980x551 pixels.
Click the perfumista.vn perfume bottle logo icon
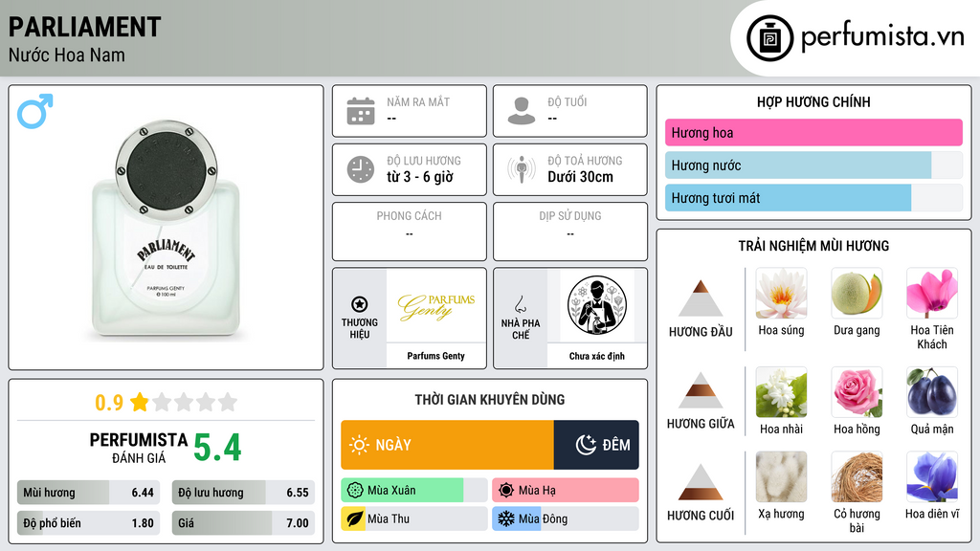click(769, 38)
